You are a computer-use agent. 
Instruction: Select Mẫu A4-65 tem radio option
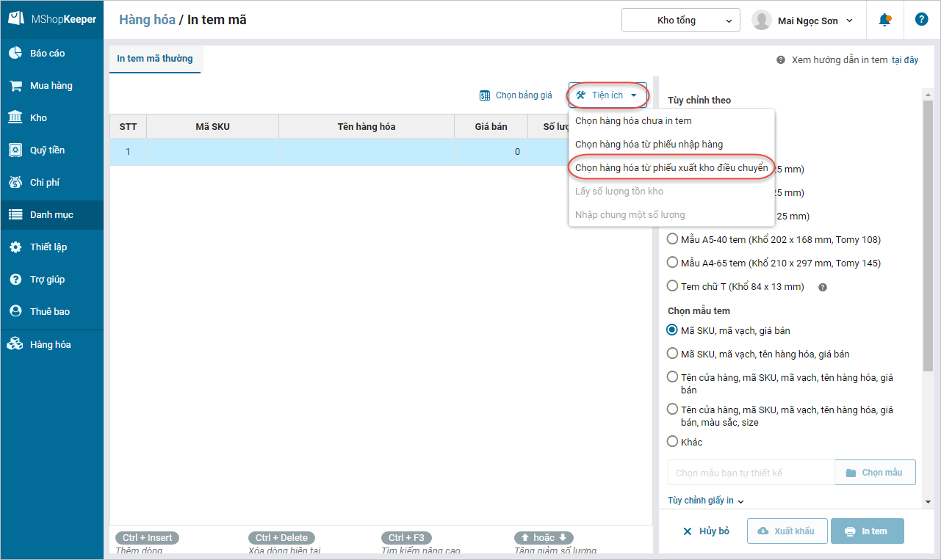672,263
